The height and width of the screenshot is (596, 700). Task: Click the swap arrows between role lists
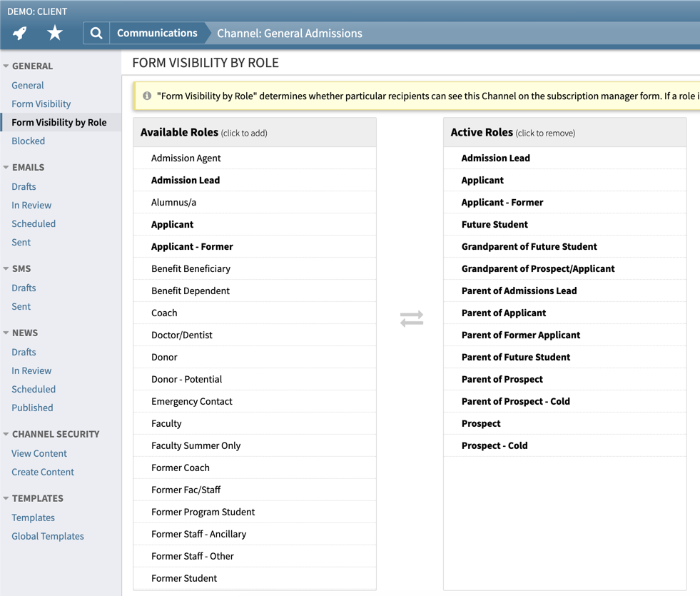pyautogui.click(x=412, y=318)
